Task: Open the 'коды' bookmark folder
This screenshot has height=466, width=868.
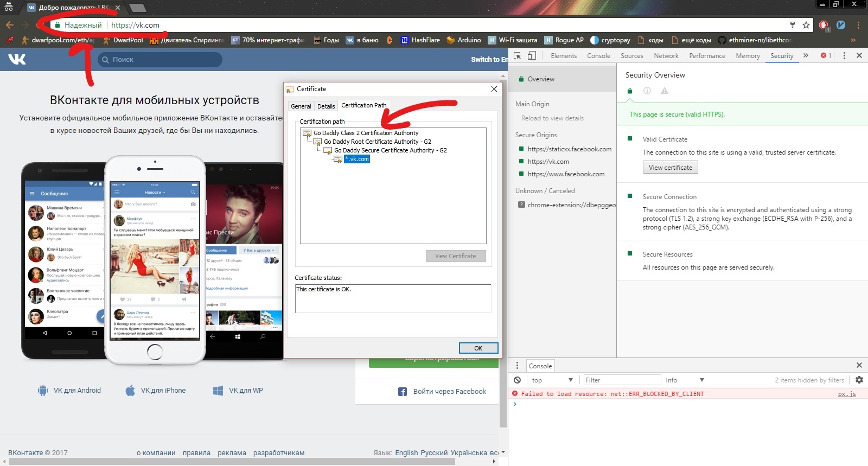Action: pyautogui.click(x=651, y=40)
